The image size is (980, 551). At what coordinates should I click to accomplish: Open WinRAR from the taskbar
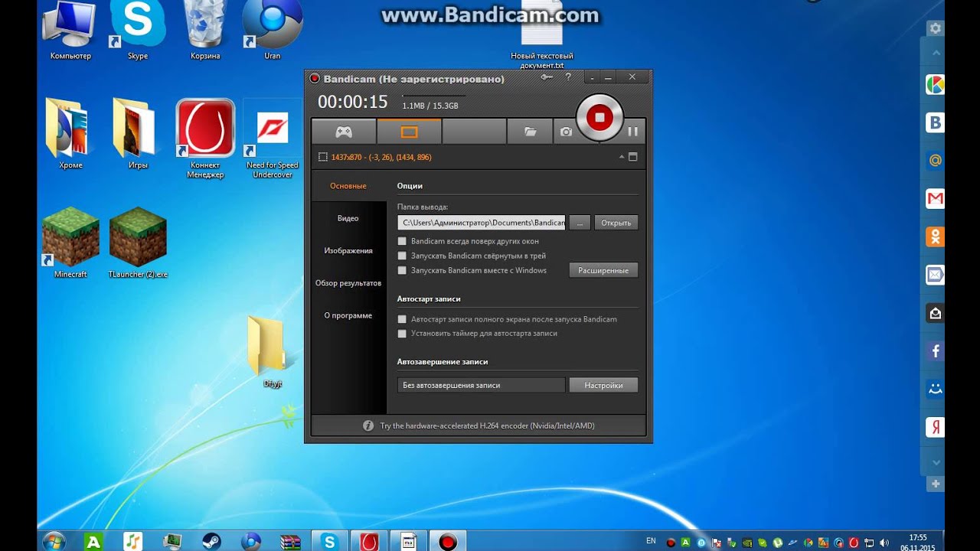(x=290, y=541)
